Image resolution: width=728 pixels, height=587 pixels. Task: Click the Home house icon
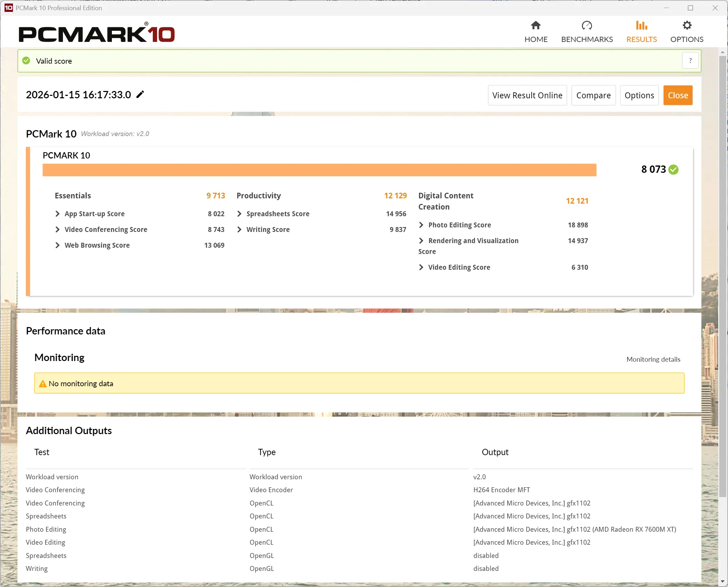pyautogui.click(x=536, y=26)
